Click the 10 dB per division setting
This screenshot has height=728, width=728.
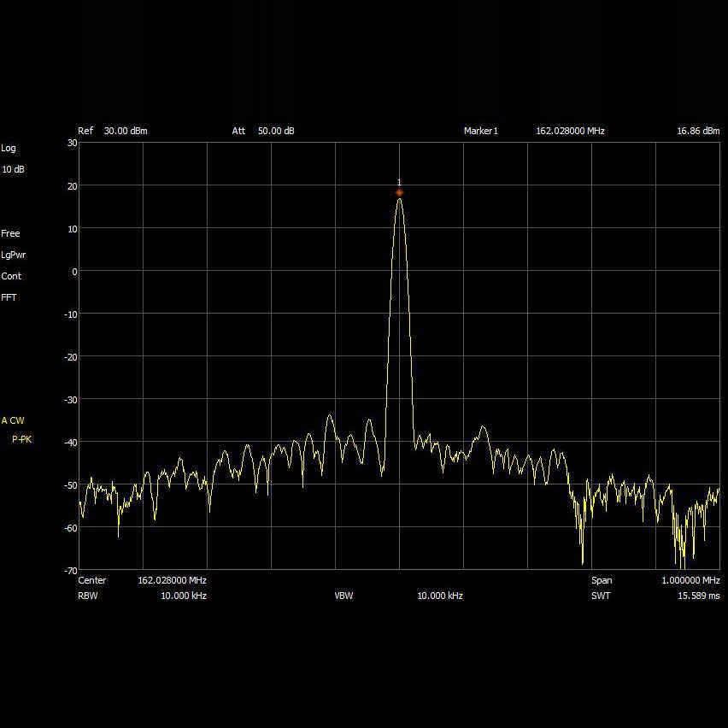(13, 169)
